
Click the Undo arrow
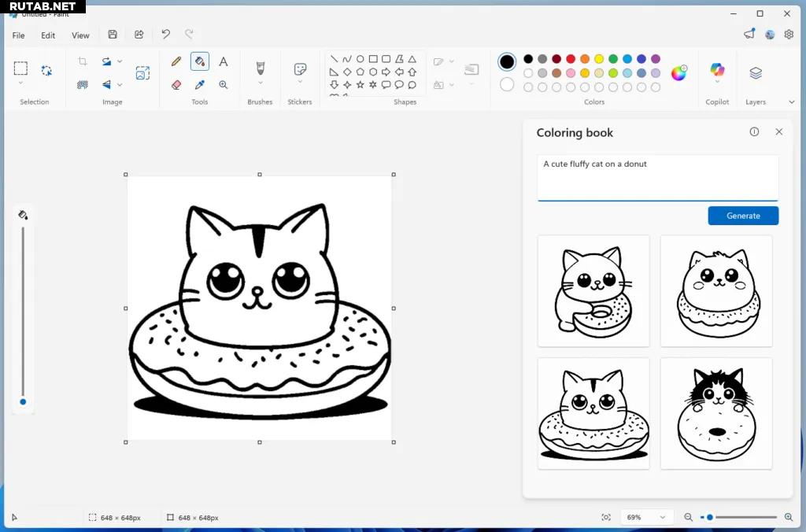pos(165,35)
